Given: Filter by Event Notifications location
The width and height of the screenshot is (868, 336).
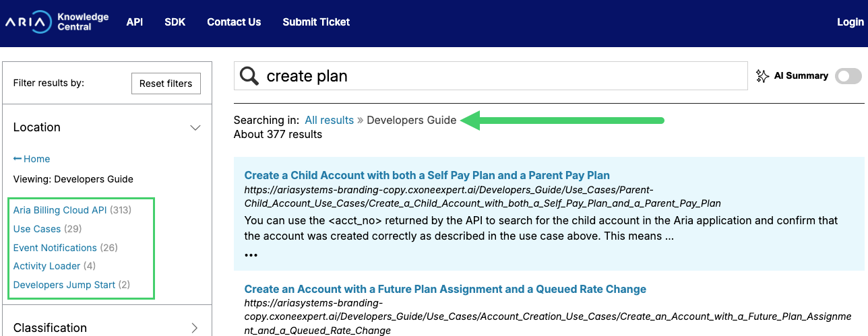Looking at the screenshot, I should click(55, 248).
